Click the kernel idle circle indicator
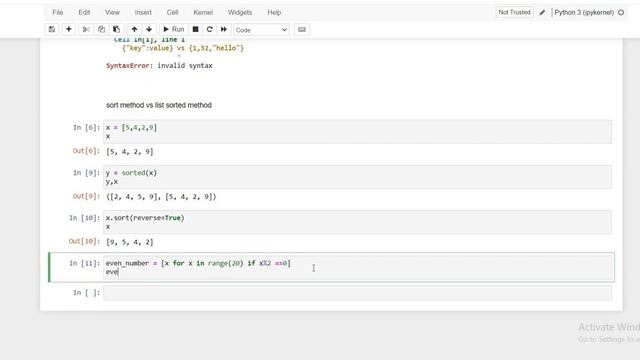Screen dimensions: 640x360 621,12
